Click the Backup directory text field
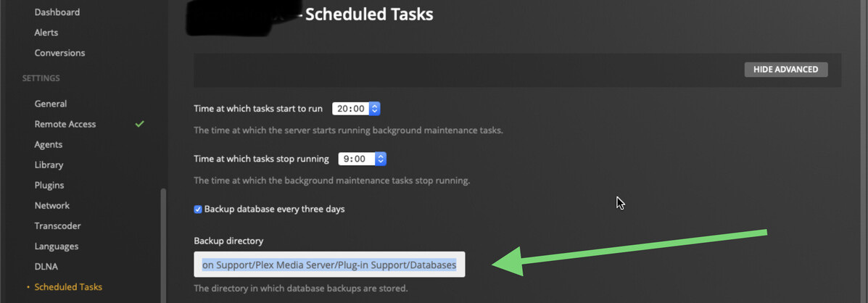 coord(329,265)
